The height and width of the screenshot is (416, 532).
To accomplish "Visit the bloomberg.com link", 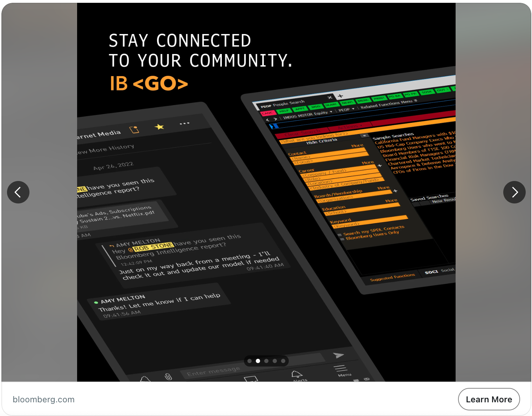I will click(x=43, y=399).
